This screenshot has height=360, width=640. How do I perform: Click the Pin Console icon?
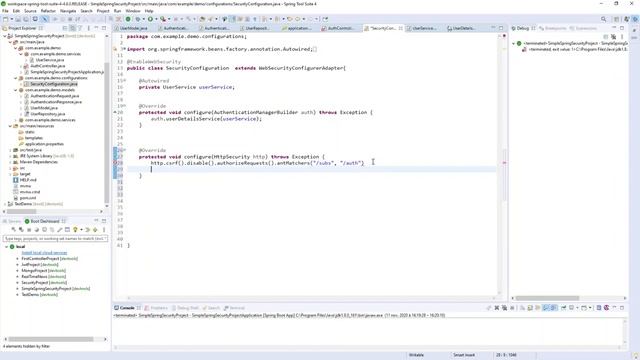(x=564, y=308)
